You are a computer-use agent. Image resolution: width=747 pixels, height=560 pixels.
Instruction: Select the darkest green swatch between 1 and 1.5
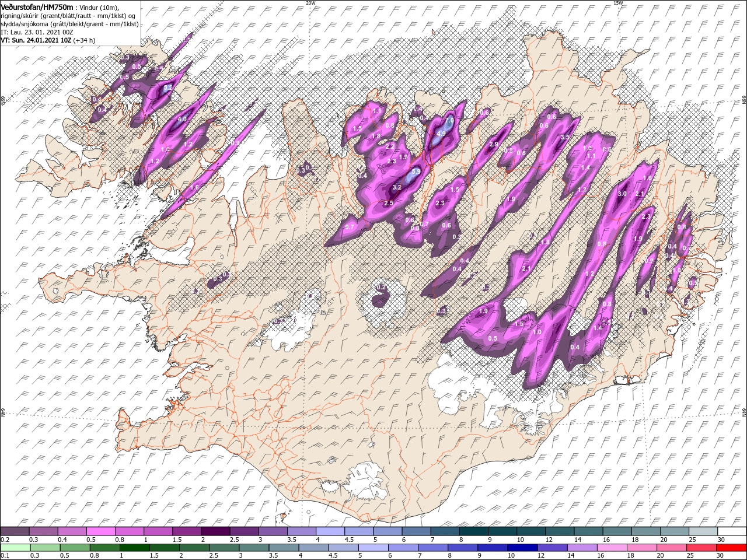(134, 548)
